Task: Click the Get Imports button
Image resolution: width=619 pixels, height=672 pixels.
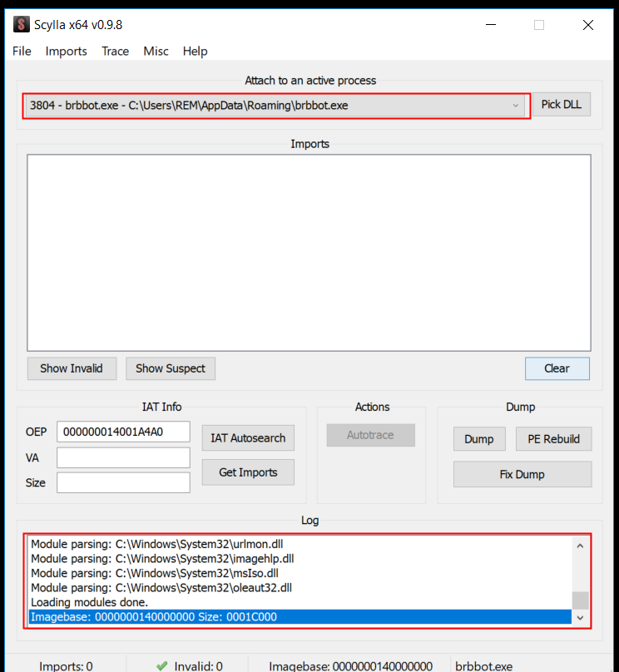Action: coord(248,472)
